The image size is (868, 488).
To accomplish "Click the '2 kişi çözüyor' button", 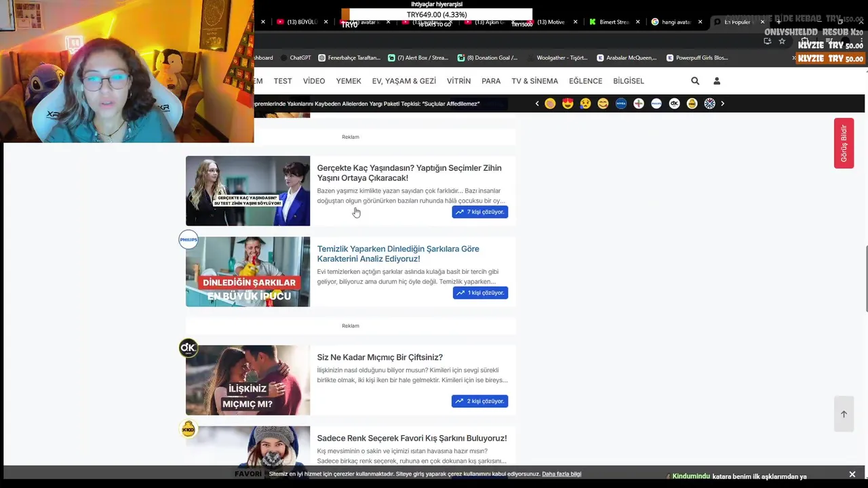I will pyautogui.click(x=480, y=401).
